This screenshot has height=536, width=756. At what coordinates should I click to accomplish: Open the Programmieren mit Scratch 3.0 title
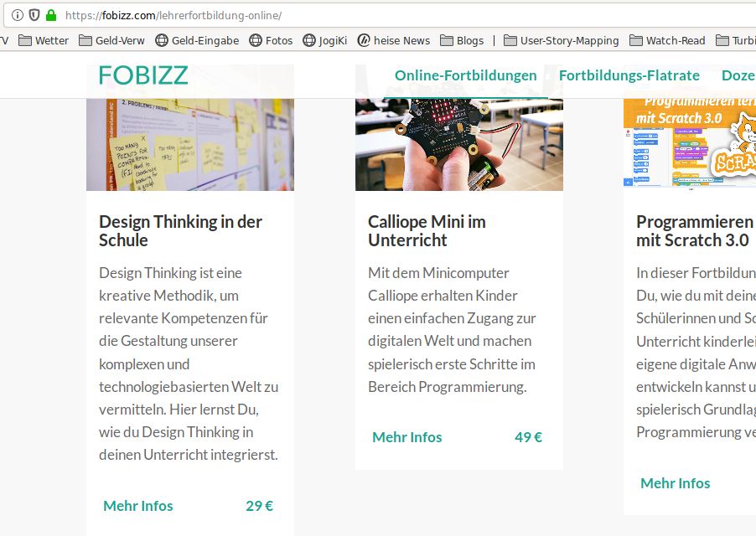[x=694, y=230]
